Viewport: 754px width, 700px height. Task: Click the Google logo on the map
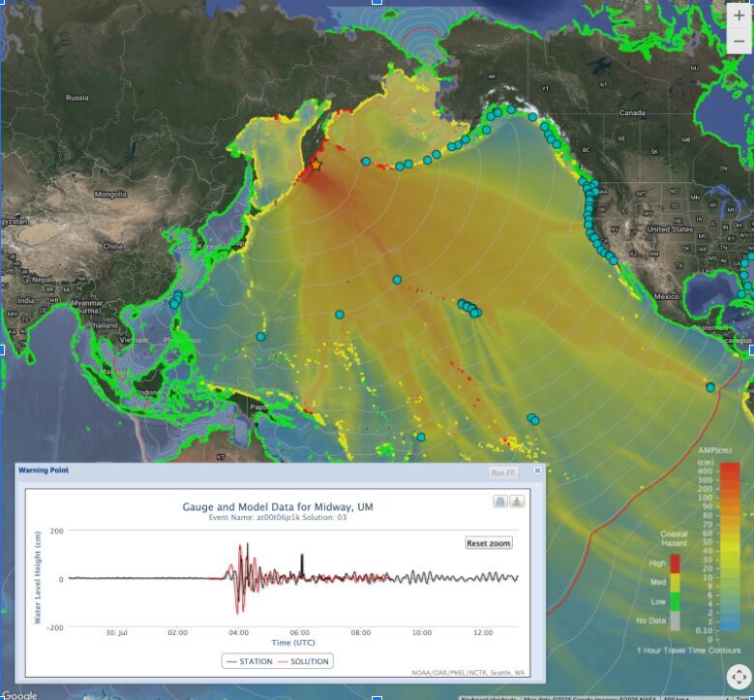pos(19,695)
